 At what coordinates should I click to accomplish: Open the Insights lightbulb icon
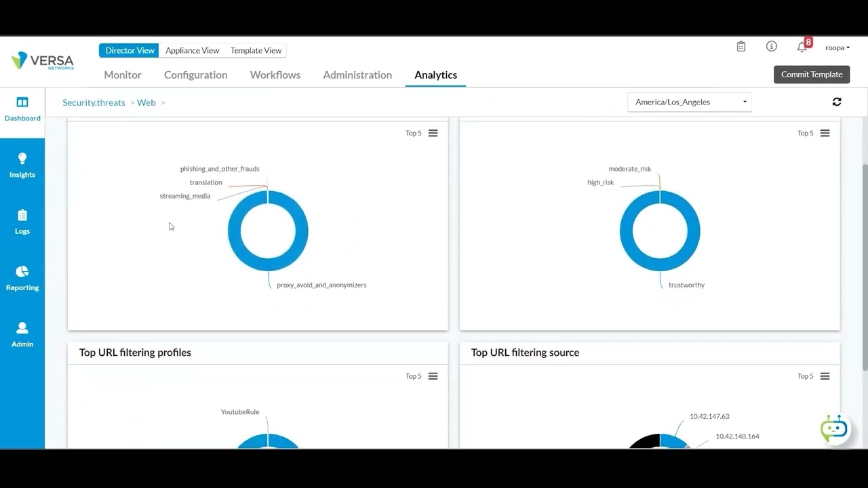coord(22,159)
